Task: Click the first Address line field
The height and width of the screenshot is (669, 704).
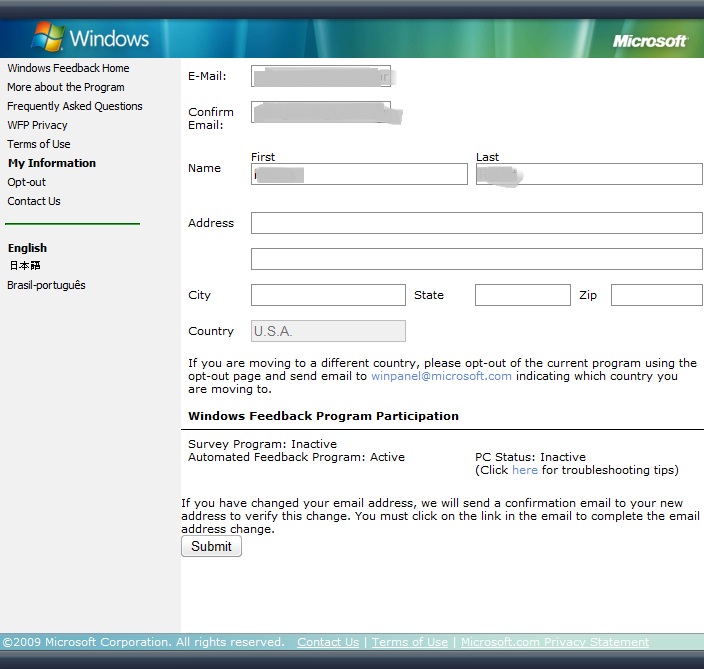Action: coord(476,223)
